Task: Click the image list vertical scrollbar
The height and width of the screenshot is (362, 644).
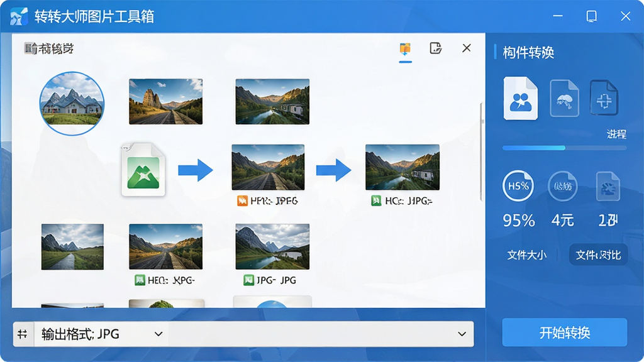Action: (x=481, y=152)
